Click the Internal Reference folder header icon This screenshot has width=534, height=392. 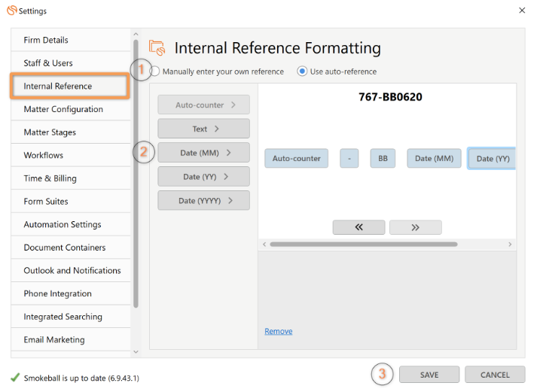tap(157, 47)
